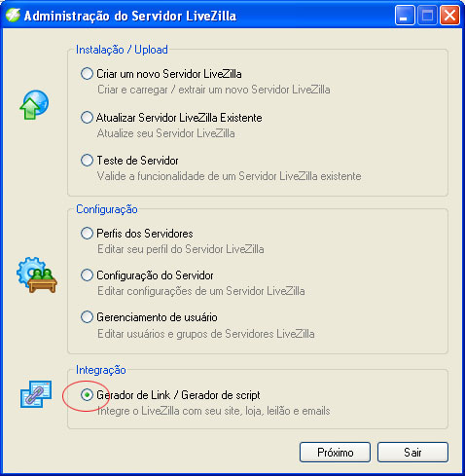Click the Sair button to exit
Image resolution: width=465 pixels, height=476 pixels.
coord(412,452)
